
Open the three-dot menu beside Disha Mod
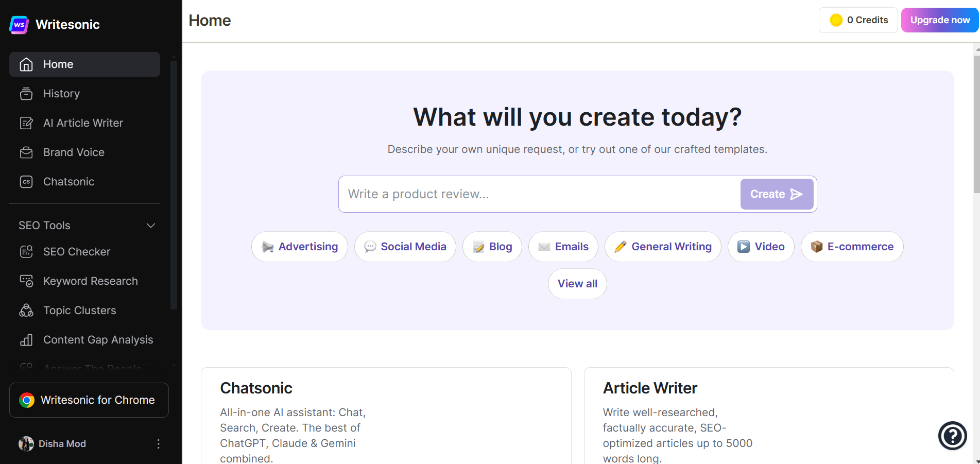(158, 444)
